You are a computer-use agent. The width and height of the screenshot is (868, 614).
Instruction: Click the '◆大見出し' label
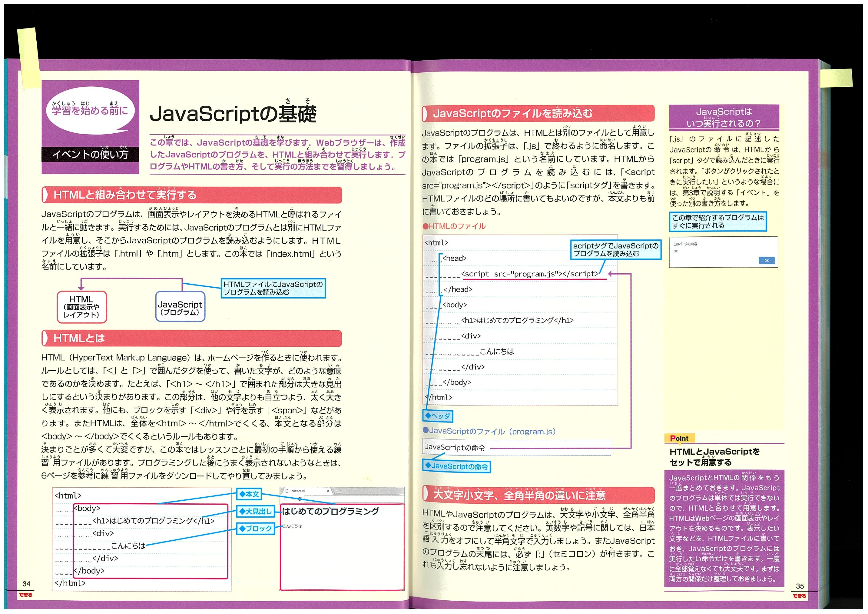pos(255,511)
